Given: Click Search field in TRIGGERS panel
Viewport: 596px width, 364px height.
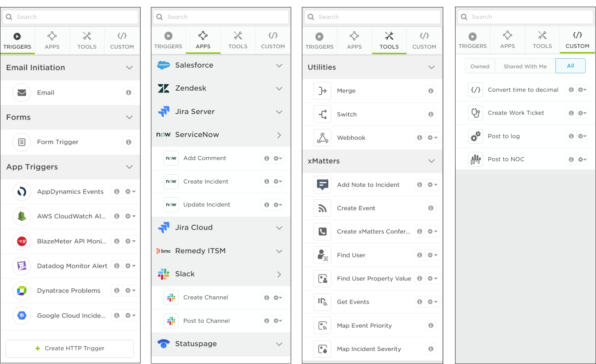Looking at the screenshot, I should pyautogui.click(x=70, y=17).
